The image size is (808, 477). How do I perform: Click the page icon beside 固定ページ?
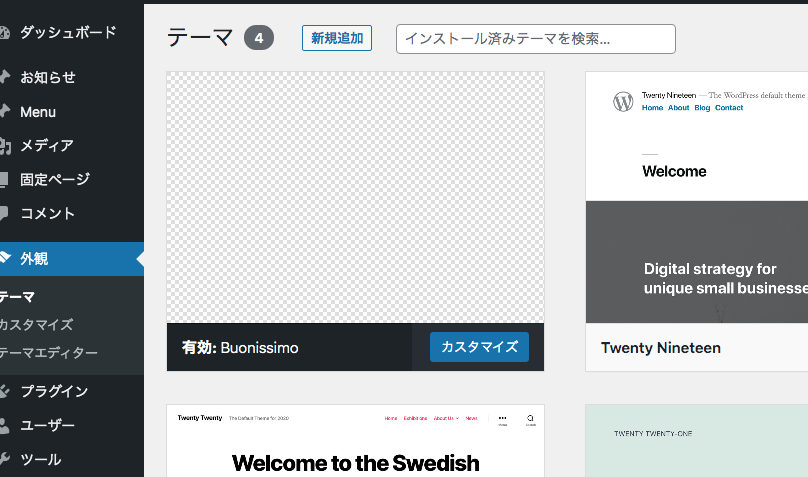4,179
